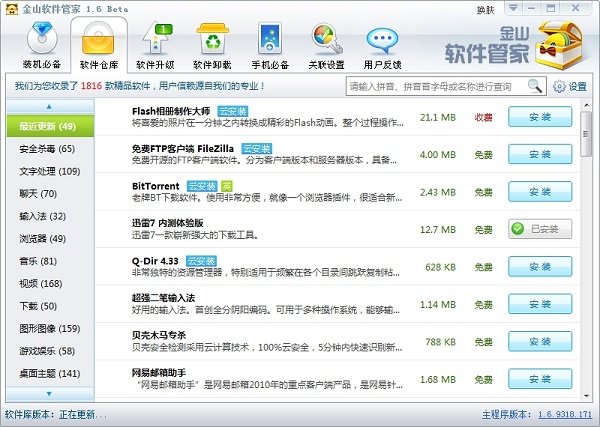
Task: Open 设置 with the gear icon
Action: pos(570,87)
